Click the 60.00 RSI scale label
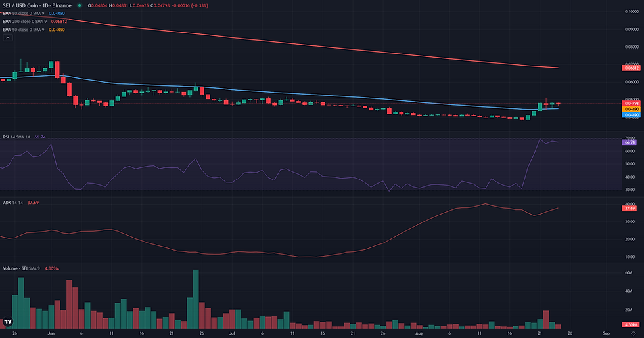 pos(630,151)
